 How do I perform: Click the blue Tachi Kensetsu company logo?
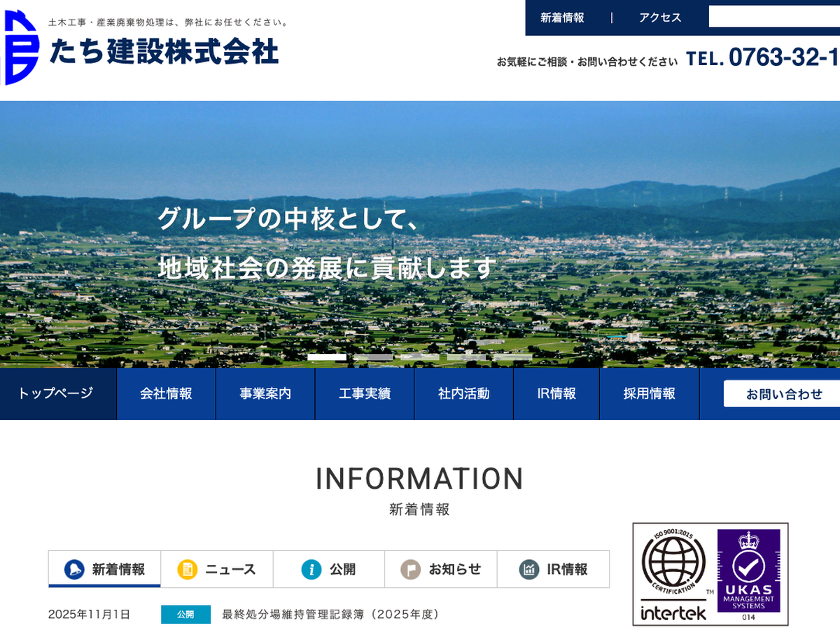point(21,48)
